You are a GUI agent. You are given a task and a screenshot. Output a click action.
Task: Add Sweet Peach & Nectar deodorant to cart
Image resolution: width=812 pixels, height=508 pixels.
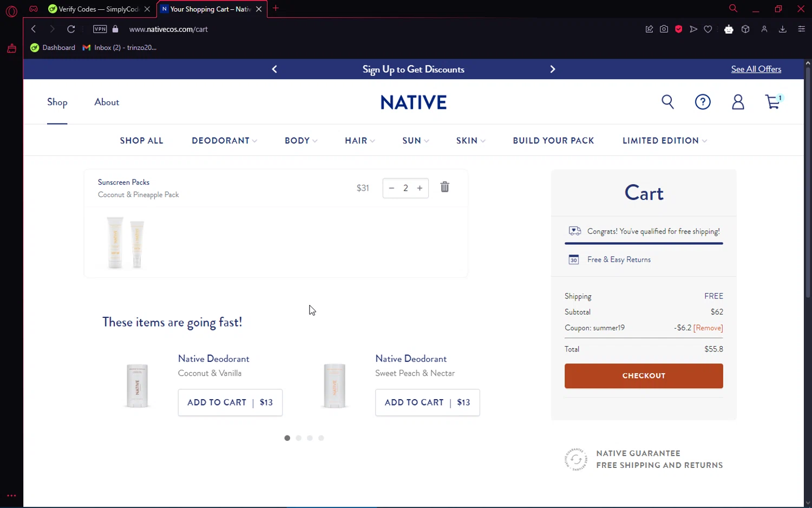427,402
